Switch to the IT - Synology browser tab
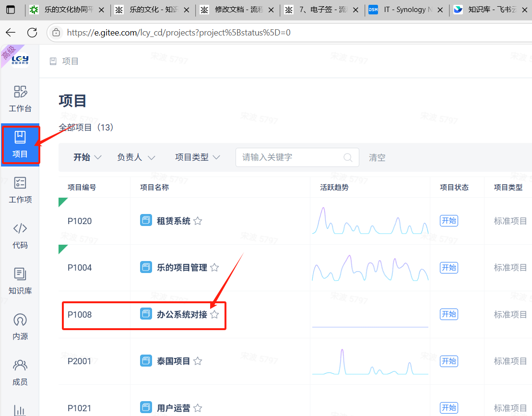 (x=407, y=10)
